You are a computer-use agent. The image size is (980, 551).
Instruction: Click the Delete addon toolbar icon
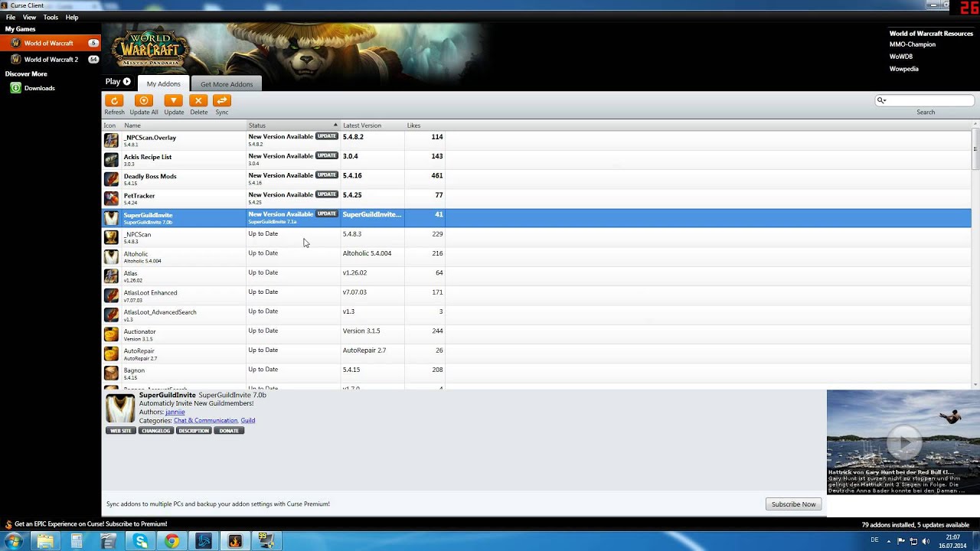[198, 100]
